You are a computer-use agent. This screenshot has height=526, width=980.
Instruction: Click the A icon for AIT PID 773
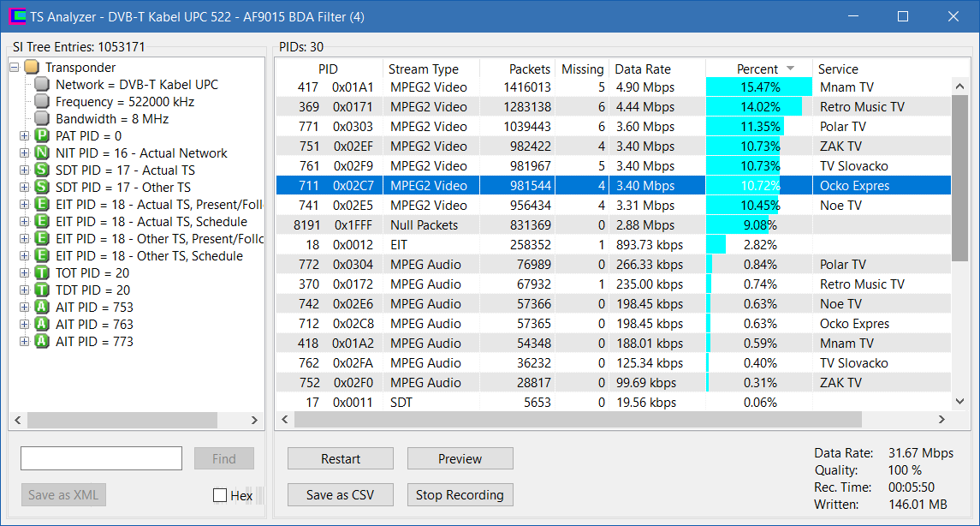coord(42,342)
